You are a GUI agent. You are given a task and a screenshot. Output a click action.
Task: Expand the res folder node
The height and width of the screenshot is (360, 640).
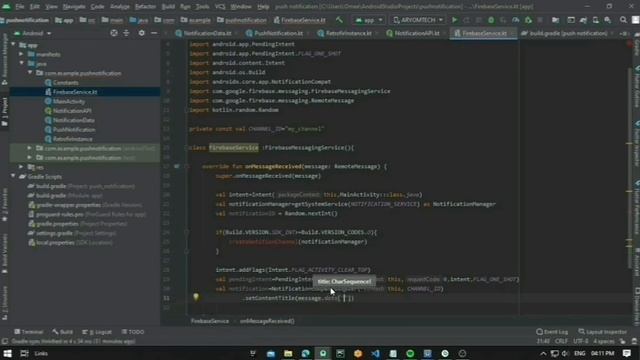click(x=22, y=167)
